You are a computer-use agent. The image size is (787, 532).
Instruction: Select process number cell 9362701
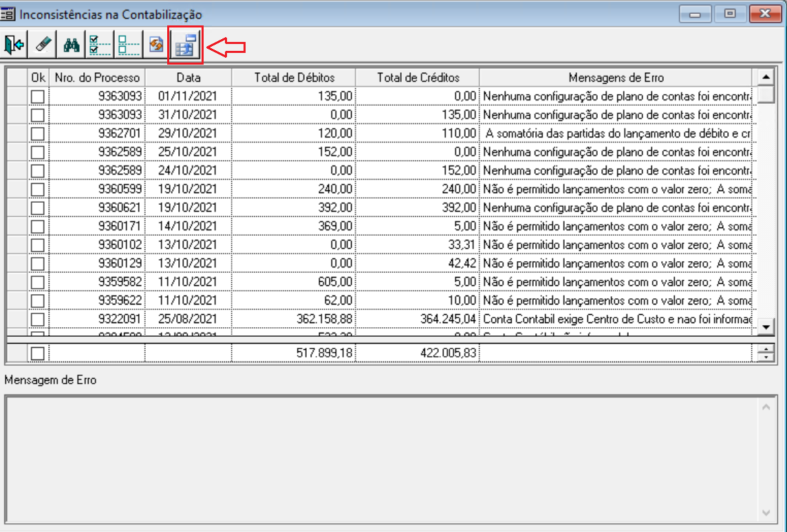(97, 133)
